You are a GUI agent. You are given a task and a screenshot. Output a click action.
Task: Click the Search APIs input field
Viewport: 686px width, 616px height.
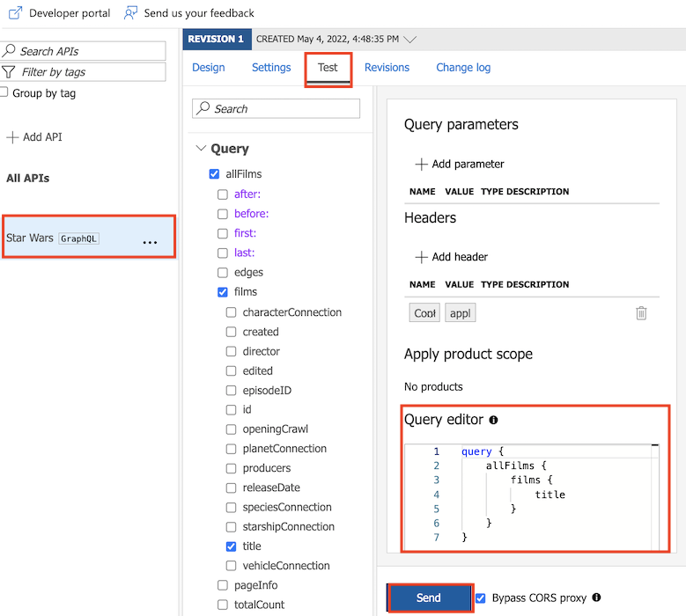tap(88, 51)
